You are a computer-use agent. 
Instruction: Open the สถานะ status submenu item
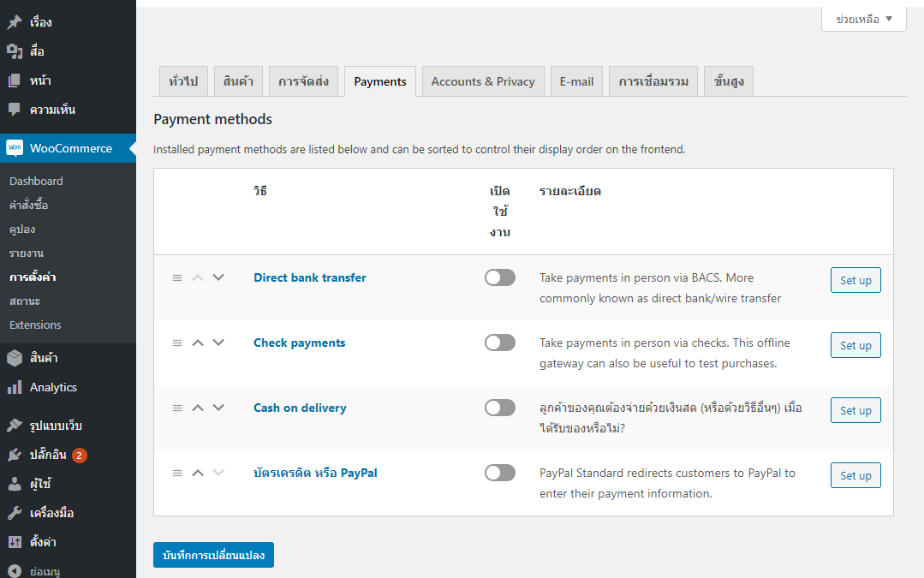tap(25, 301)
